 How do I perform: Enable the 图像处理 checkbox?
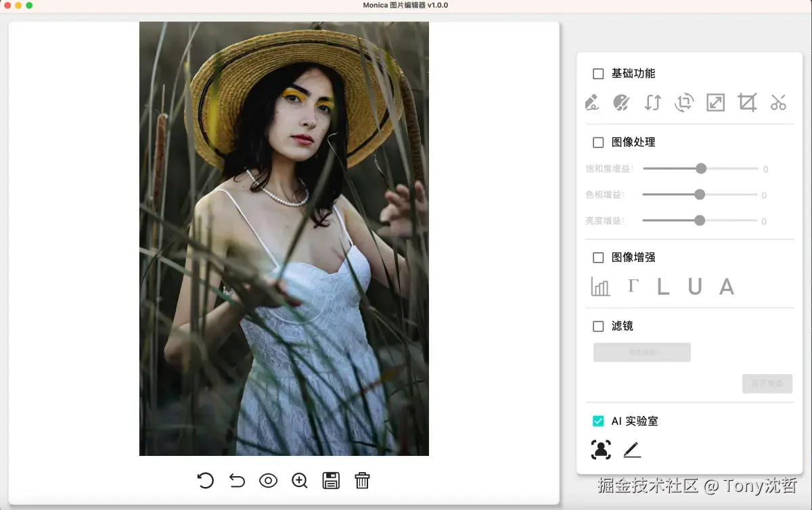click(598, 143)
